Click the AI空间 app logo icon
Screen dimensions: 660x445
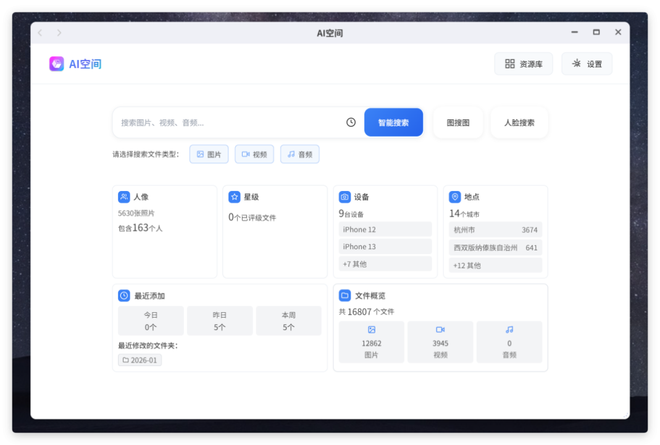pos(57,64)
